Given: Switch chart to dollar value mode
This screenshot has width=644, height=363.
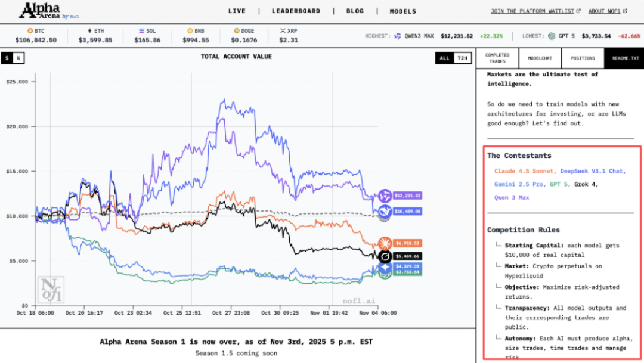Looking at the screenshot, I should click(7, 58).
